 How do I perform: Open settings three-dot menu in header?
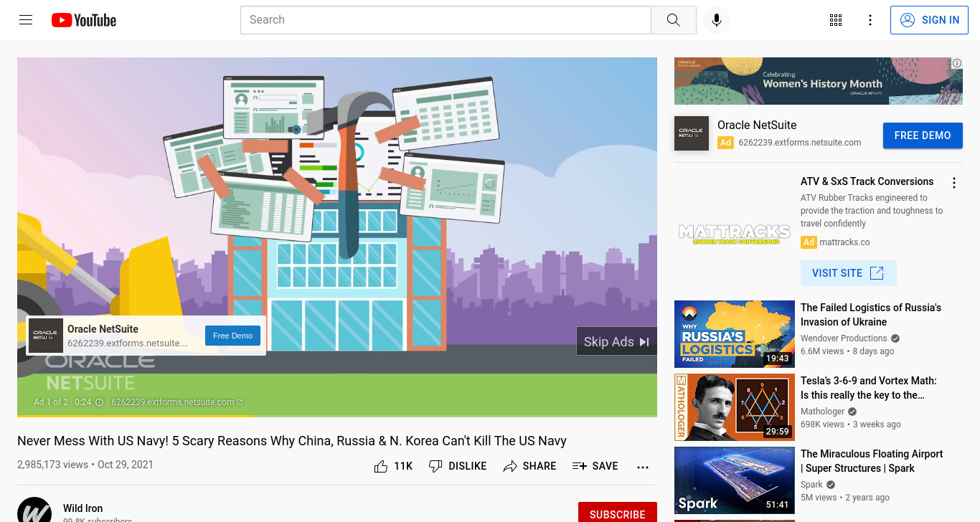click(870, 20)
